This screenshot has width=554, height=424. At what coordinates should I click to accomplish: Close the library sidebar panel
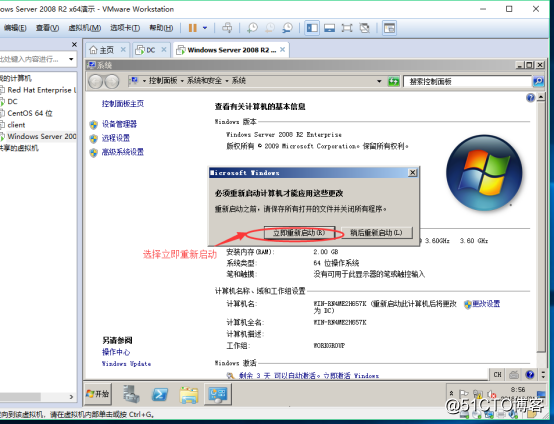[74, 45]
